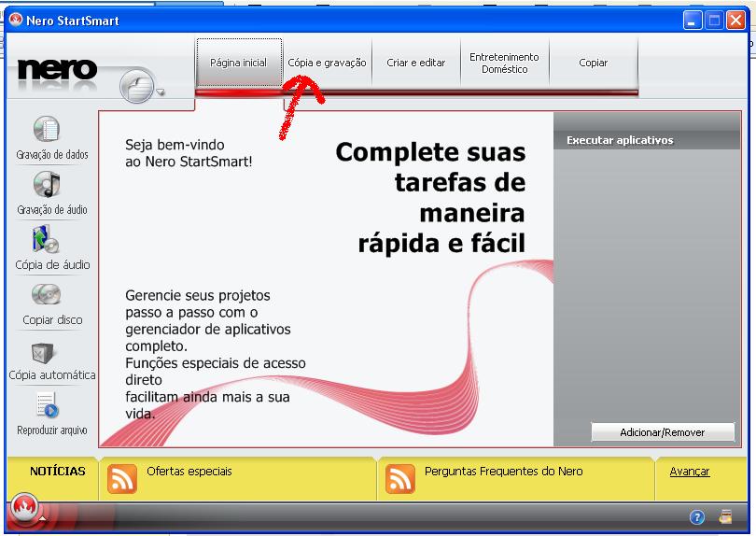
Task: Switch to the Página inicial tab
Action: coord(239,63)
